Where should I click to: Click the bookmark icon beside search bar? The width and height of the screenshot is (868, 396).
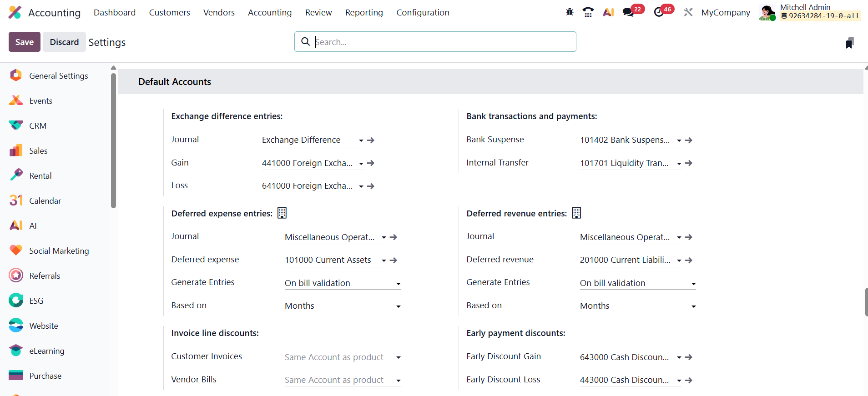tap(849, 43)
